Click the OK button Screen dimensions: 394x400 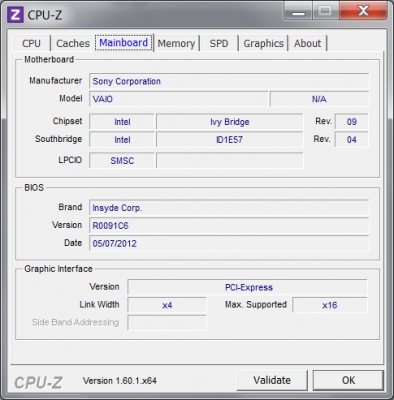tap(348, 380)
